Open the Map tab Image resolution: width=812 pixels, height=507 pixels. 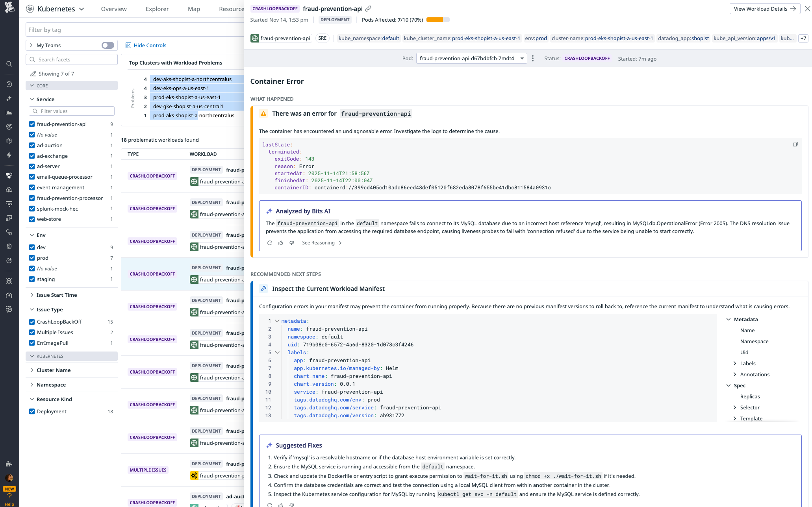(194, 9)
